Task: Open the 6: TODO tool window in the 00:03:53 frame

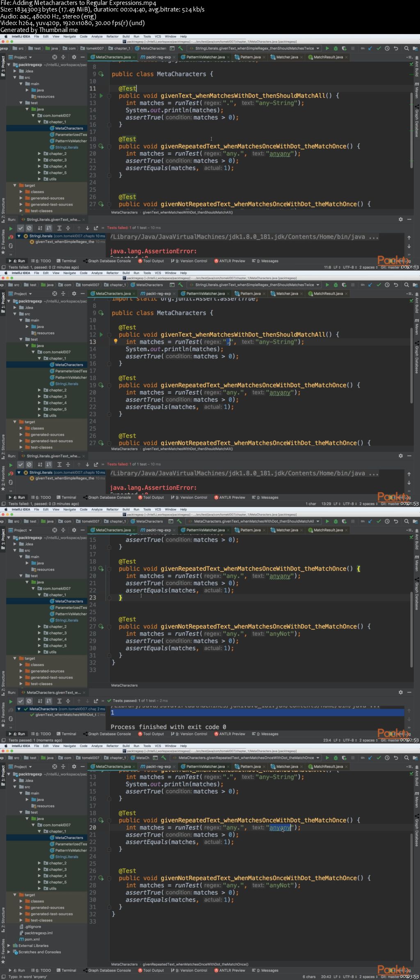Action: pos(41,971)
